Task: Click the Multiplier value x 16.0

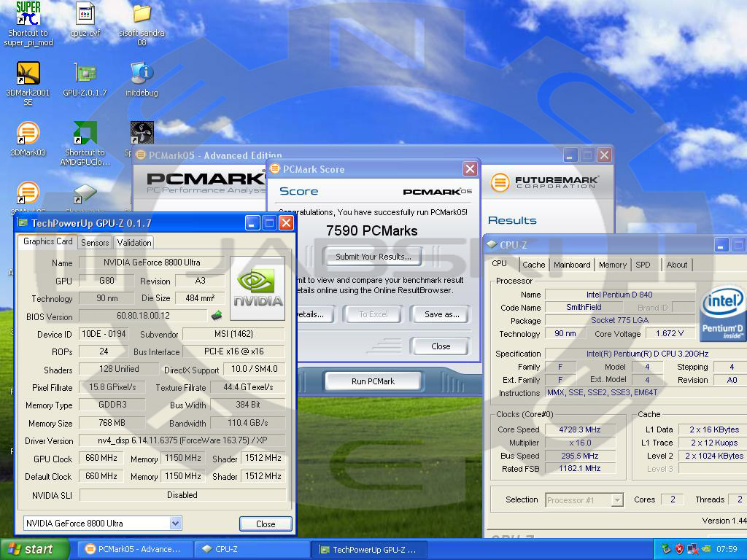Action: tap(579, 443)
